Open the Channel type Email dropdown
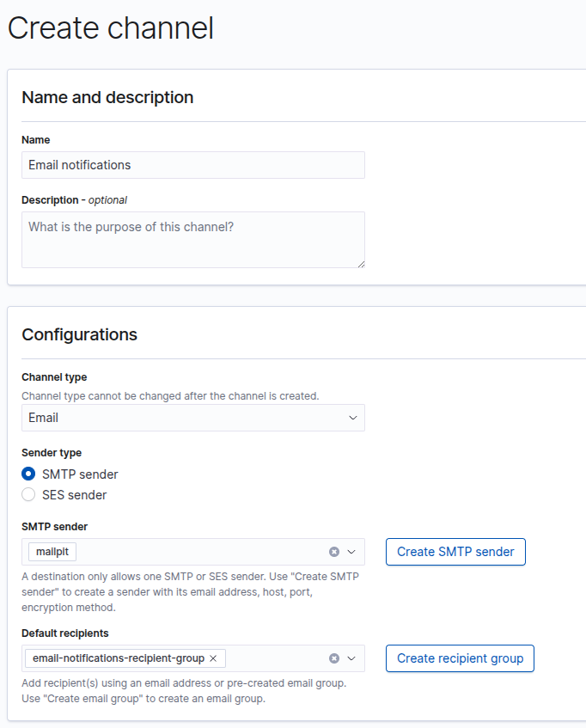Viewport: 586px width, 728px height. click(x=193, y=418)
